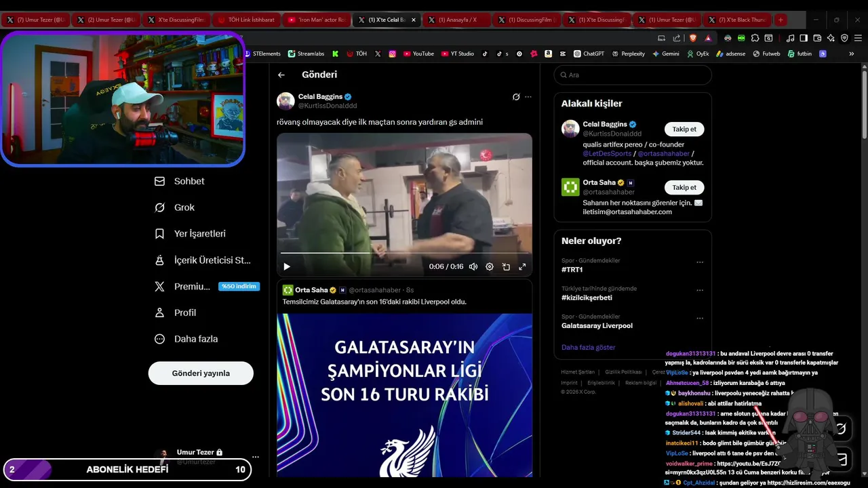868x488 pixels.
Task: Open the OyEk bookmark
Action: click(x=698, y=54)
